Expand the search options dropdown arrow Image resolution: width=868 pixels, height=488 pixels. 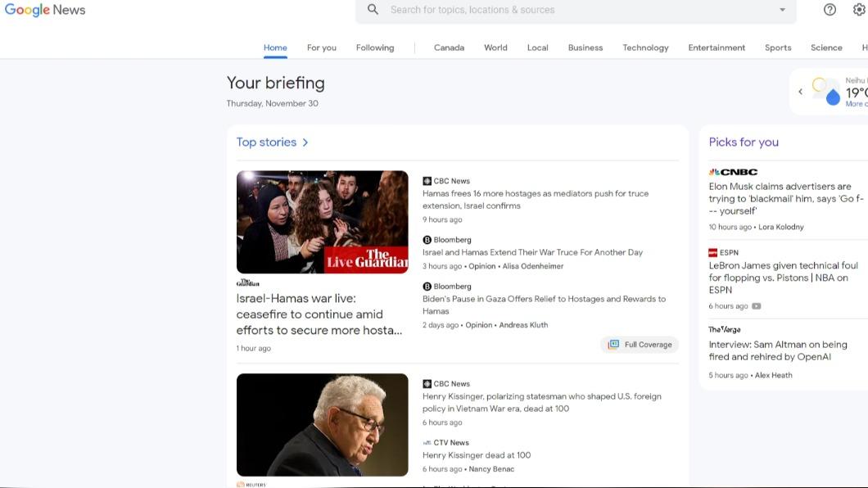782,9
